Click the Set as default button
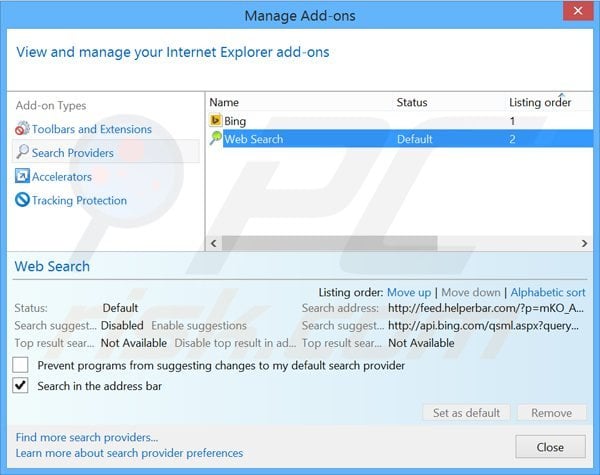The width and height of the screenshot is (600, 475). point(466,413)
